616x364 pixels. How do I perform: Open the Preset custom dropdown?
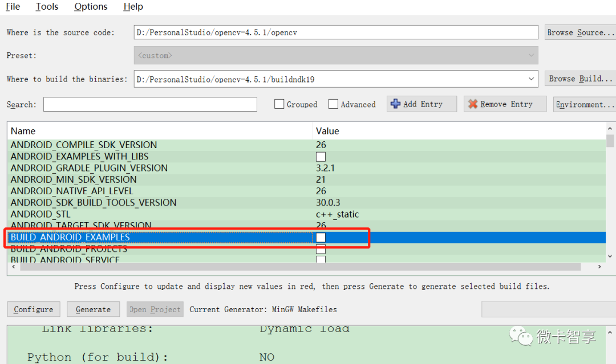coord(336,55)
